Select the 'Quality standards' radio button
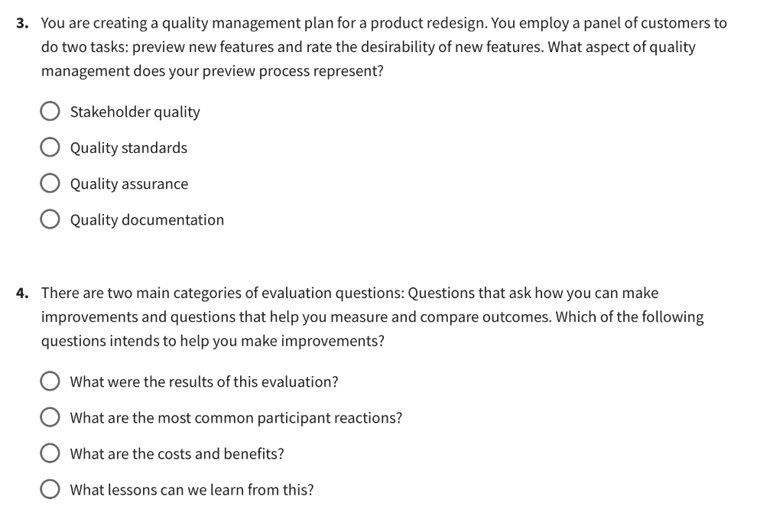783x532 pixels. (x=50, y=147)
